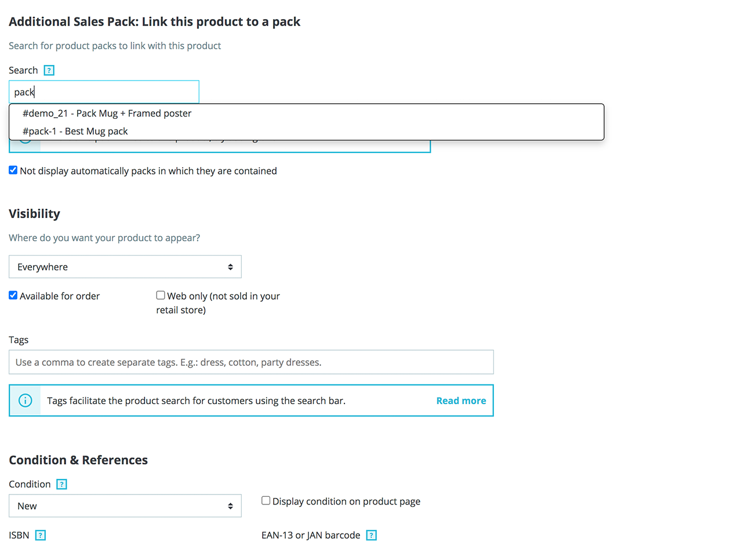
Task: Click the Display condition on product page label
Action: (347, 502)
